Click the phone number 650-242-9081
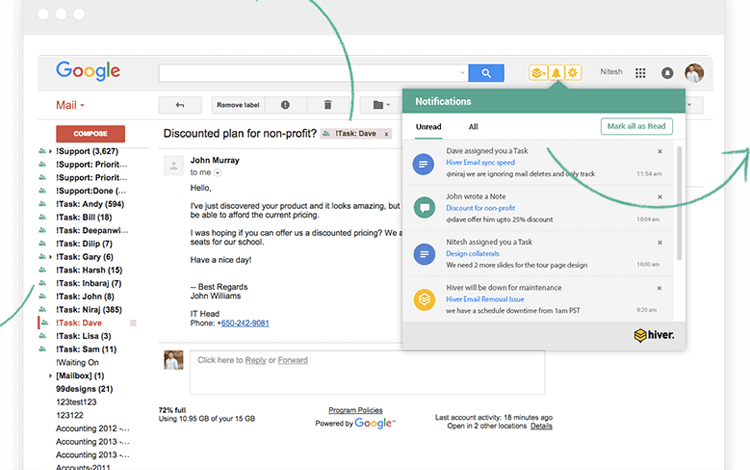Viewport: 750px width, 470px height. [x=245, y=323]
